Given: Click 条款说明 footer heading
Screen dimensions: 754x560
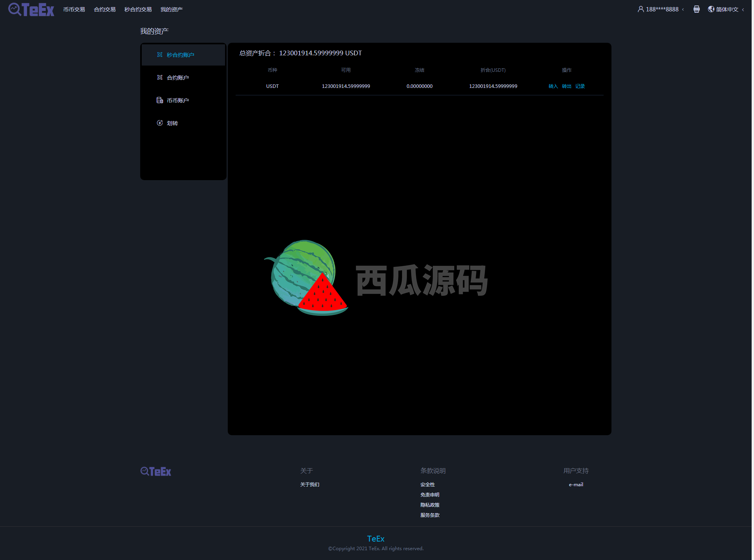Looking at the screenshot, I should coord(433,471).
